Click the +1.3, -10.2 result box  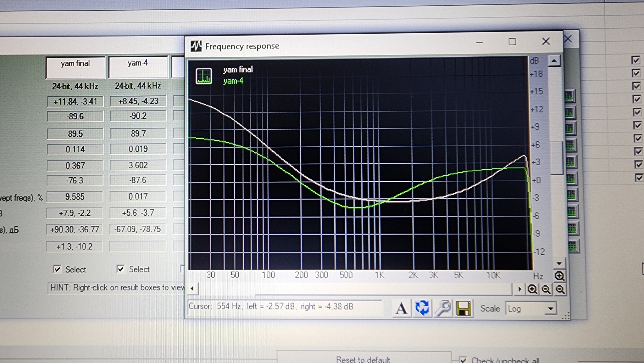coord(74,247)
